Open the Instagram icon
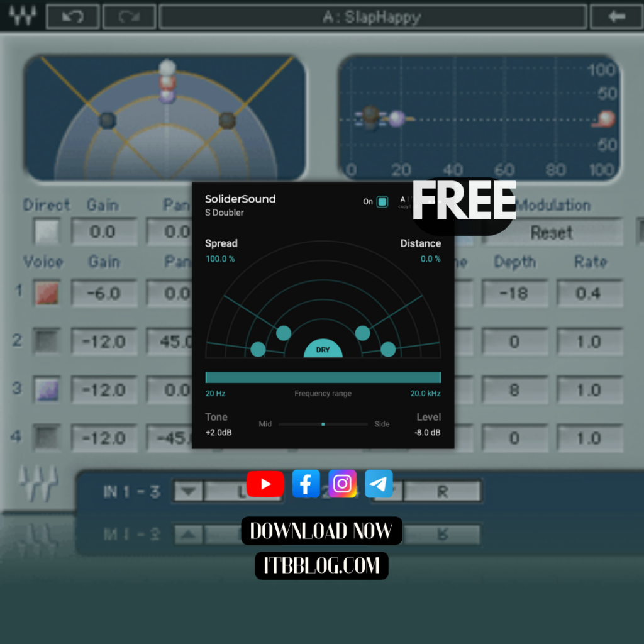 [x=342, y=484]
